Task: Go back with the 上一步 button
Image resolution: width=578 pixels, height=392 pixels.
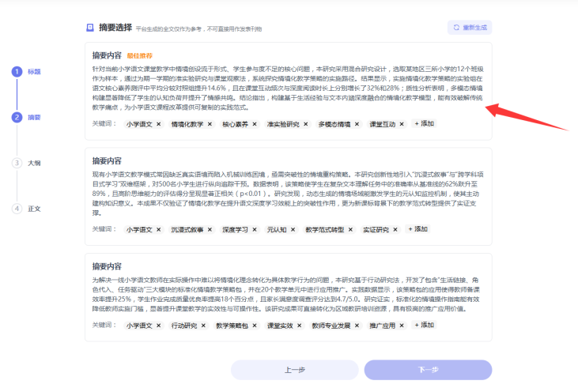Action: pyautogui.click(x=294, y=370)
